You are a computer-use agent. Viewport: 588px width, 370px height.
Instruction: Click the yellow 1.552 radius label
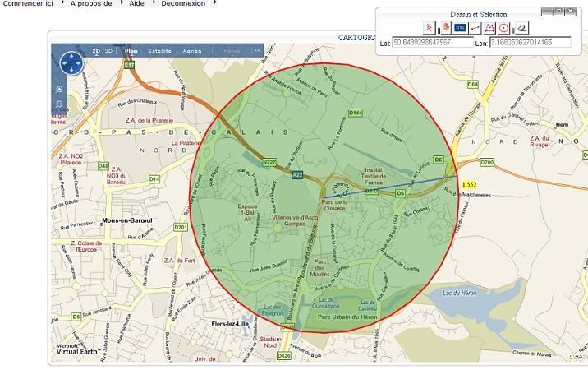click(469, 185)
